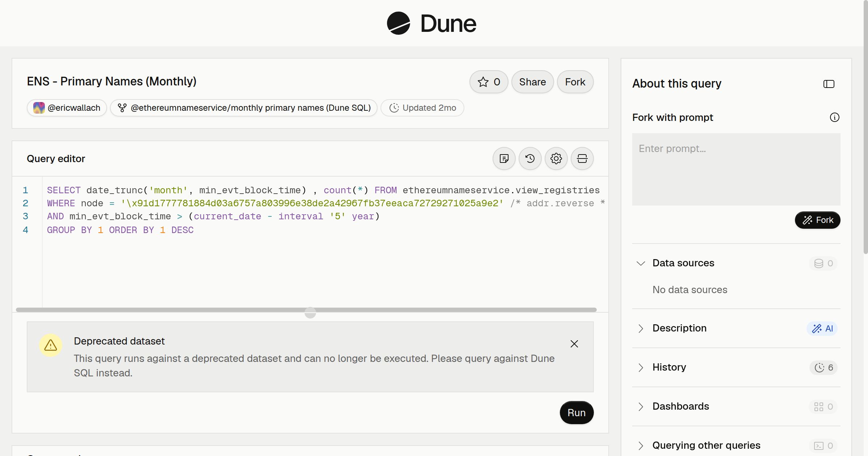Click the Dashboards count badge
This screenshot has height=456, width=868.
point(823,406)
